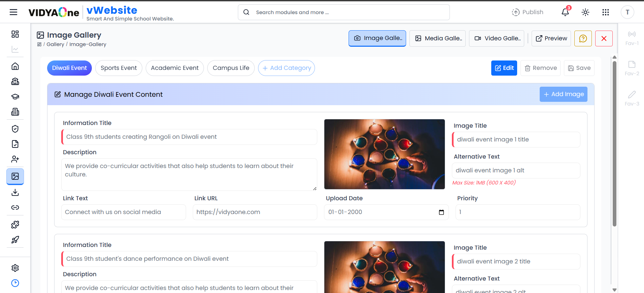Screen dimensions: 644x293
Task: Open the apps grid launcher
Action: [606, 12]
